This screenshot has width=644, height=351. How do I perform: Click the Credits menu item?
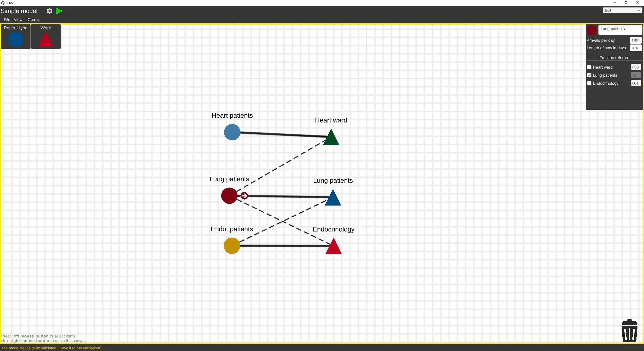tap(34, 19)
